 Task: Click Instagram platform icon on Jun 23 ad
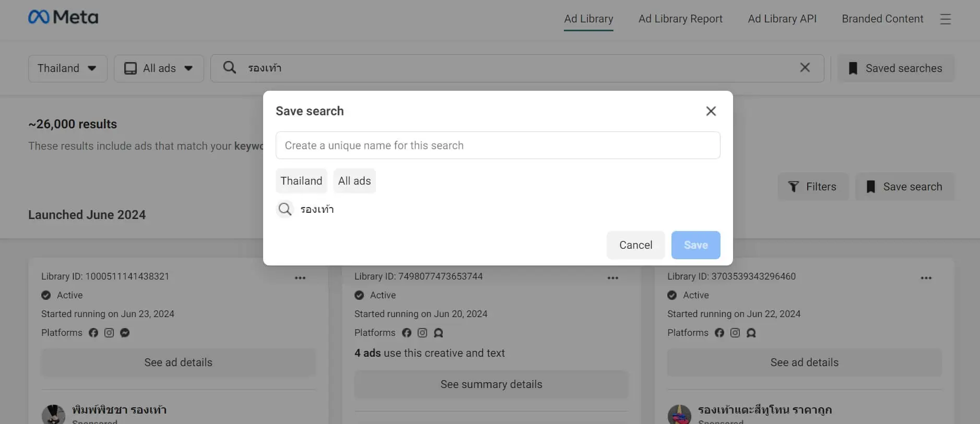click(109, 333)
